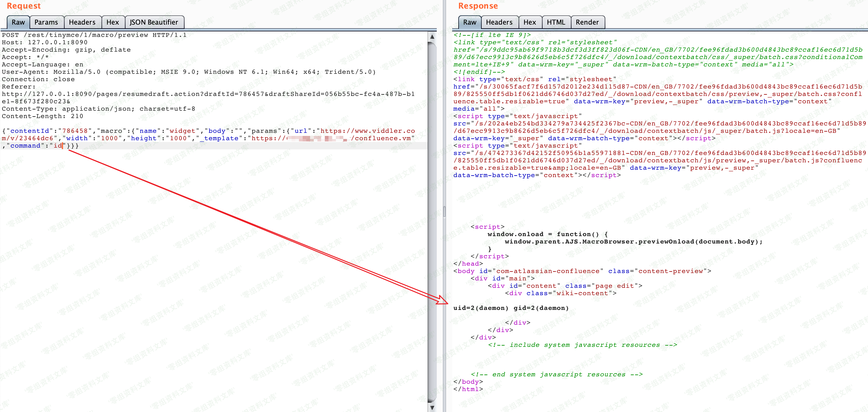
Task: Click the POST request line text
Action: tap(94, 35)
